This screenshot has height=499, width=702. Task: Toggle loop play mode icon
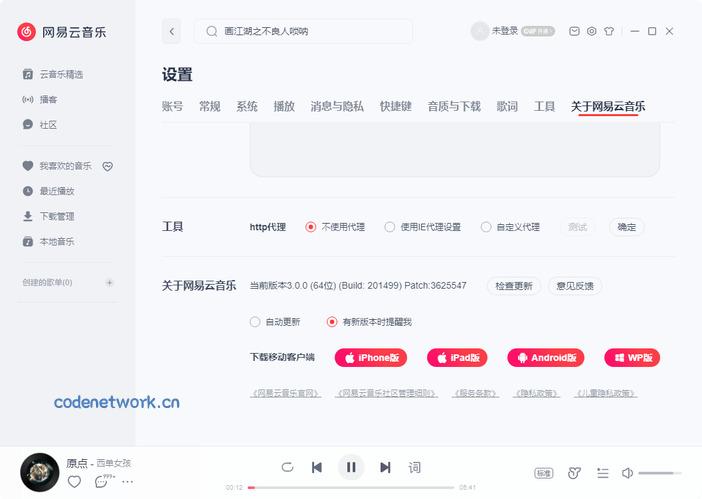[x=287, y=467]
